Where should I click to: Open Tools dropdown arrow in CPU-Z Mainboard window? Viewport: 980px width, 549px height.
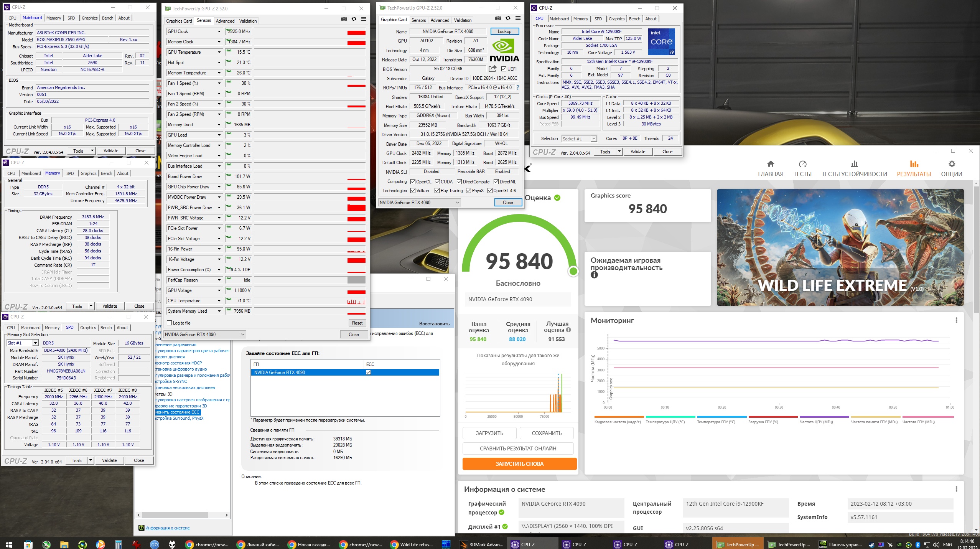click(92, 151)
